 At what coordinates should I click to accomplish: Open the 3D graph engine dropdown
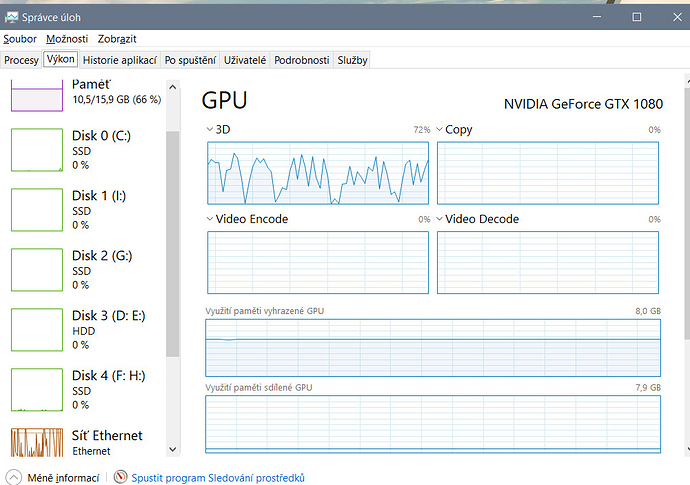click(x=211, y=130)
